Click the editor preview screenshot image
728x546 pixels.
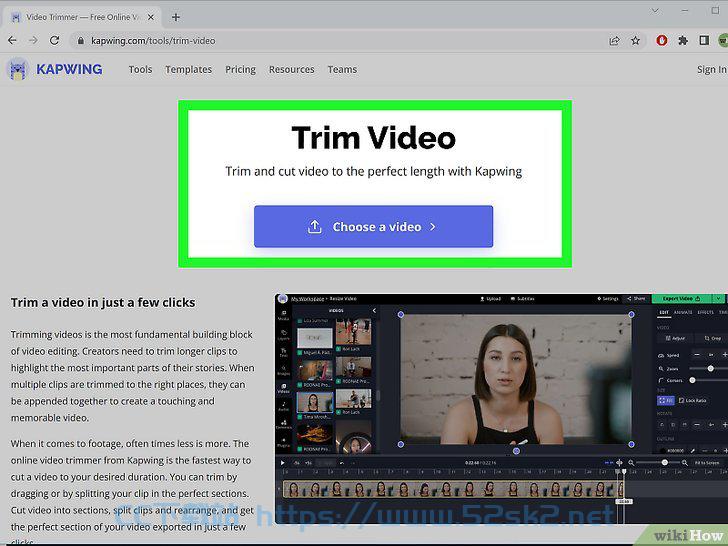(x=501, y=409)
